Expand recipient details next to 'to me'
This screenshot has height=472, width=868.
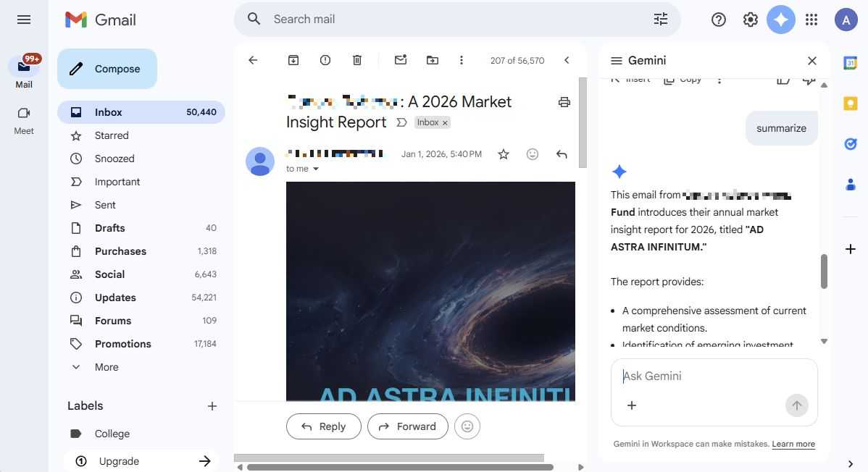(x=315, y=169)
